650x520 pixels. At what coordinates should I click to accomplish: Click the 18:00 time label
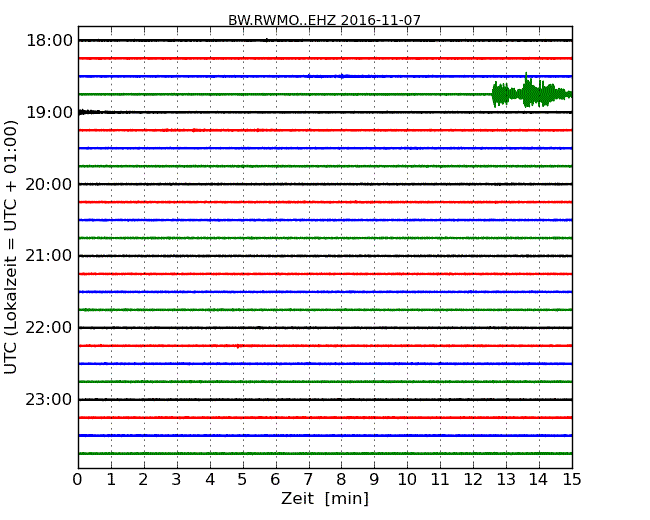[49, 41]
